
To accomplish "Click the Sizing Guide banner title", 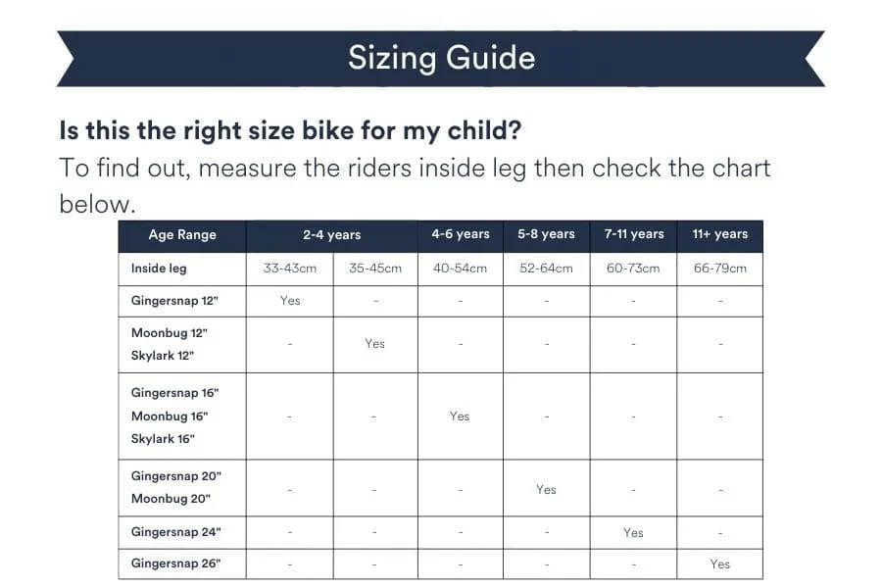I will 441,58.
